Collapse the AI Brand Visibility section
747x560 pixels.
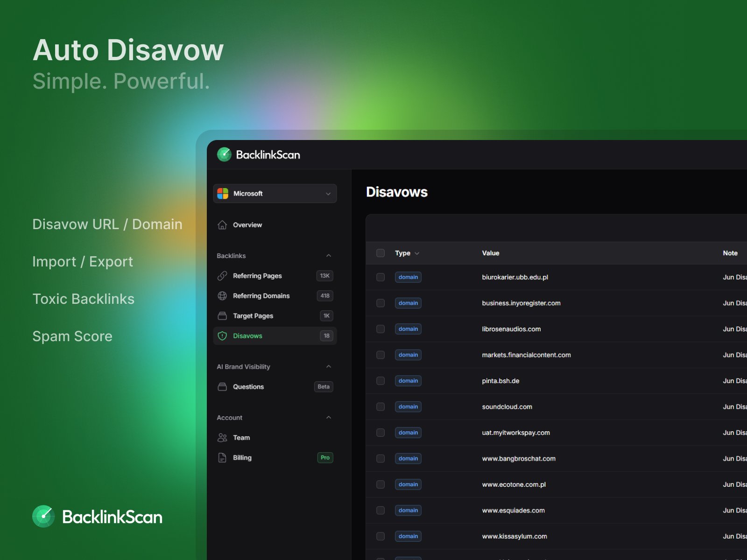(x=329, y=367)
